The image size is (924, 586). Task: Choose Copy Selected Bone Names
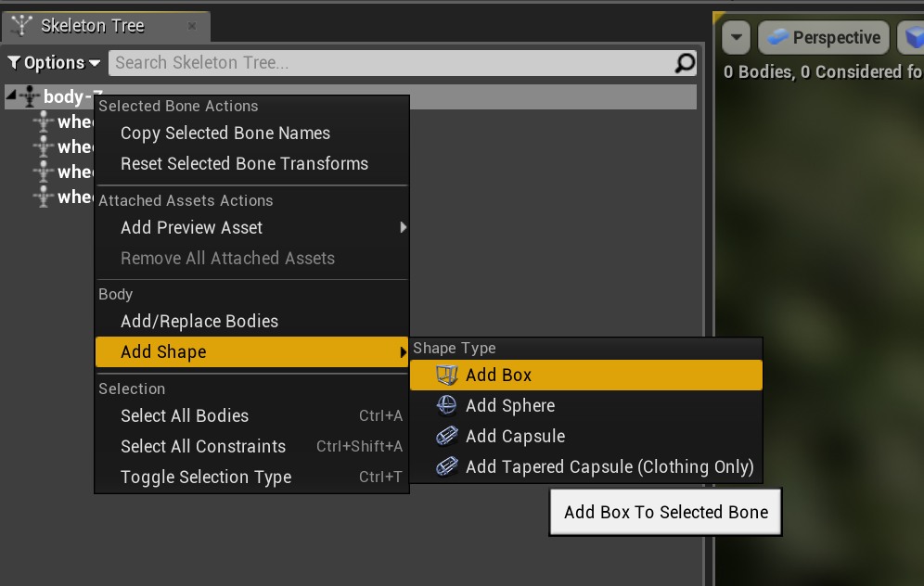point(225,133)
